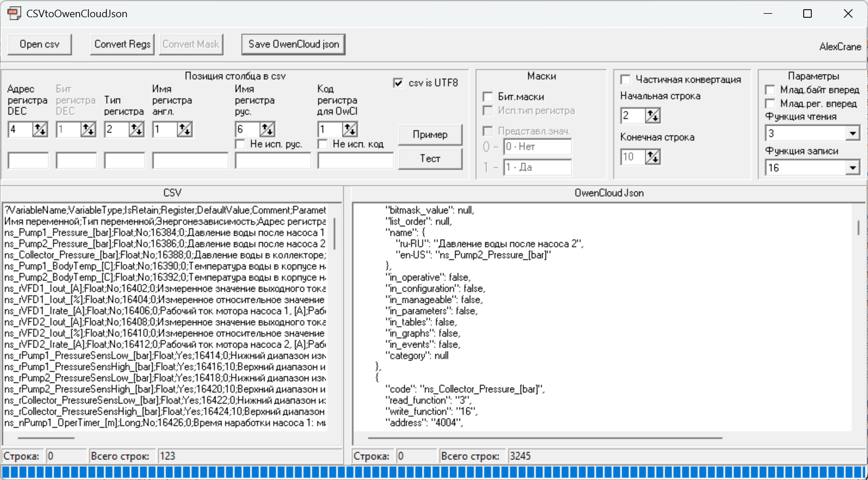Click the CSVtoOwenCloudJson app icon in title bar
This screenshot has width=868, height=480.
tap(14, 13)
